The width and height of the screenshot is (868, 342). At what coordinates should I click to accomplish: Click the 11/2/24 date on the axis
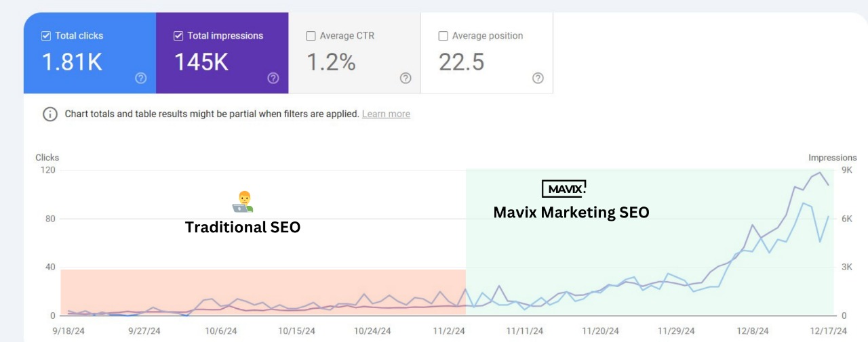click(x=448, y=331)
